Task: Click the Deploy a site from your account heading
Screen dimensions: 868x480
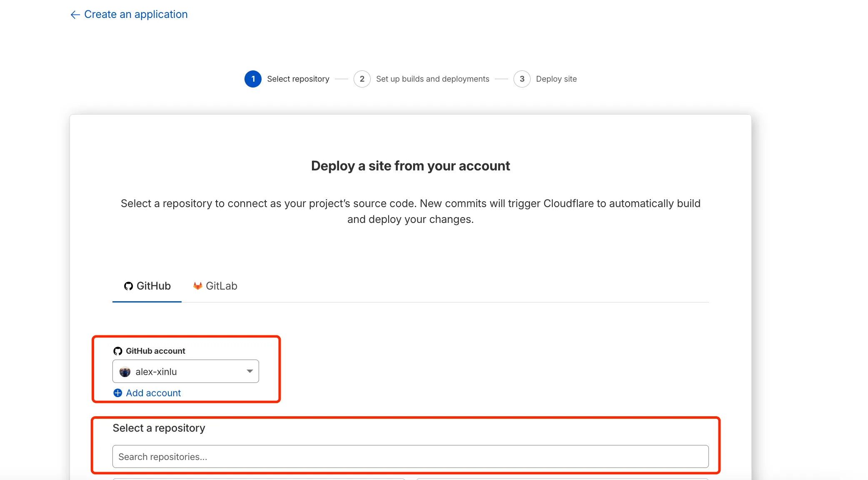Action: tap(410, 166)
